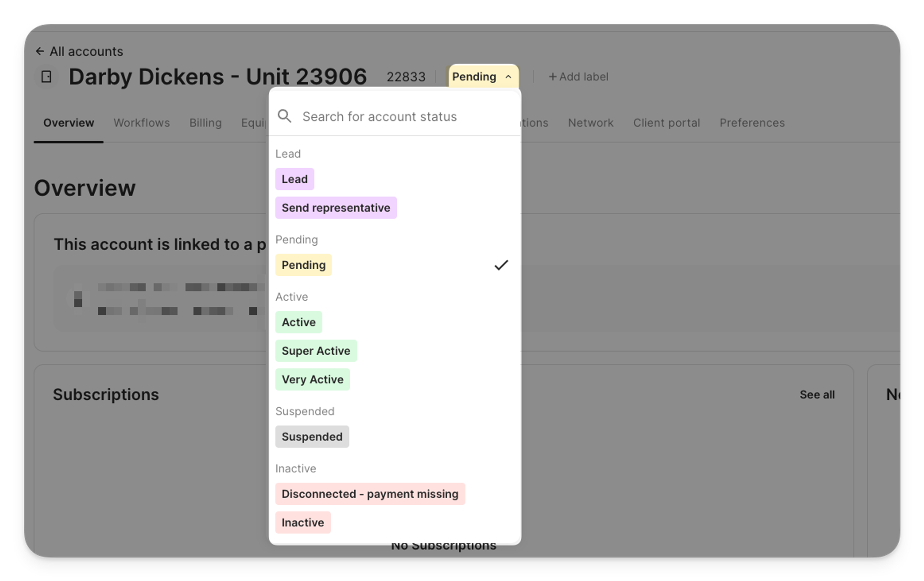Screen dimensions: 924x581
Task: Click the Inactive group label in dropdown
Action: [296, 469]
